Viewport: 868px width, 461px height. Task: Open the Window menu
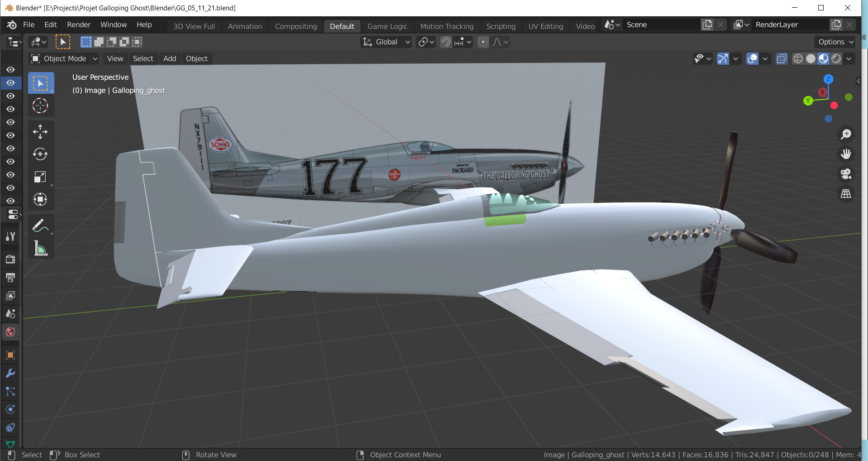[114, 25]
